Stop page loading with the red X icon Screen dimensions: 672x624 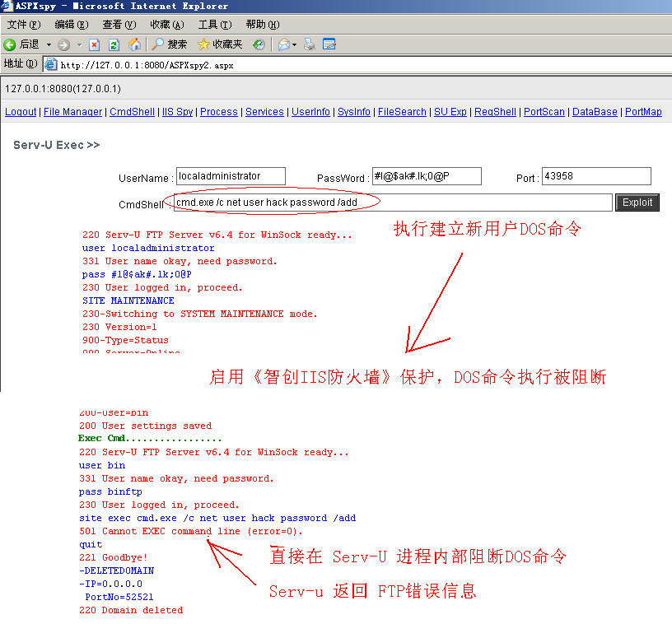pos(94,44)
